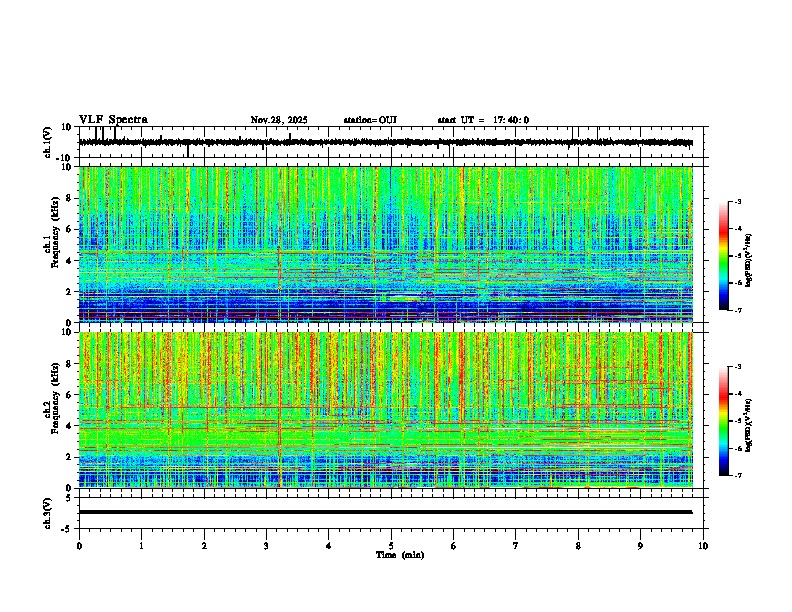
Task: Click the "Time (min)" axis label
Action: pyautogui.click(x=400, y=555)
